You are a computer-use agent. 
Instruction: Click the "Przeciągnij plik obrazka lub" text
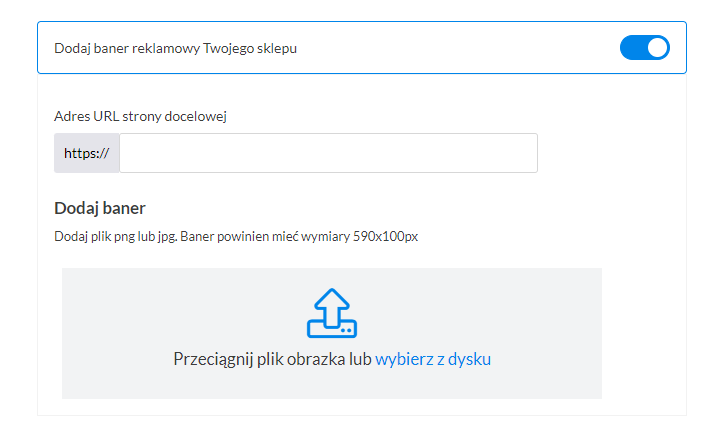click(x=272, y=359)
